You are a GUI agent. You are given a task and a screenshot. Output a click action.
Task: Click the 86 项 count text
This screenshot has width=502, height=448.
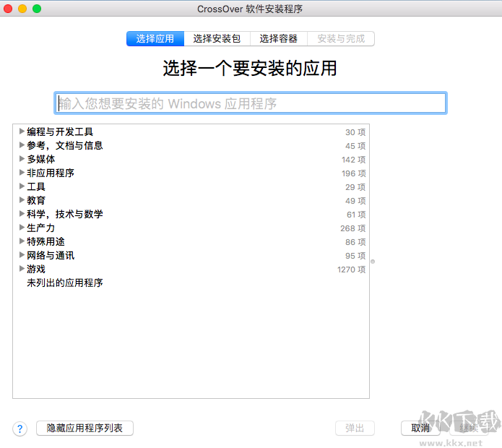coord(355,242)
